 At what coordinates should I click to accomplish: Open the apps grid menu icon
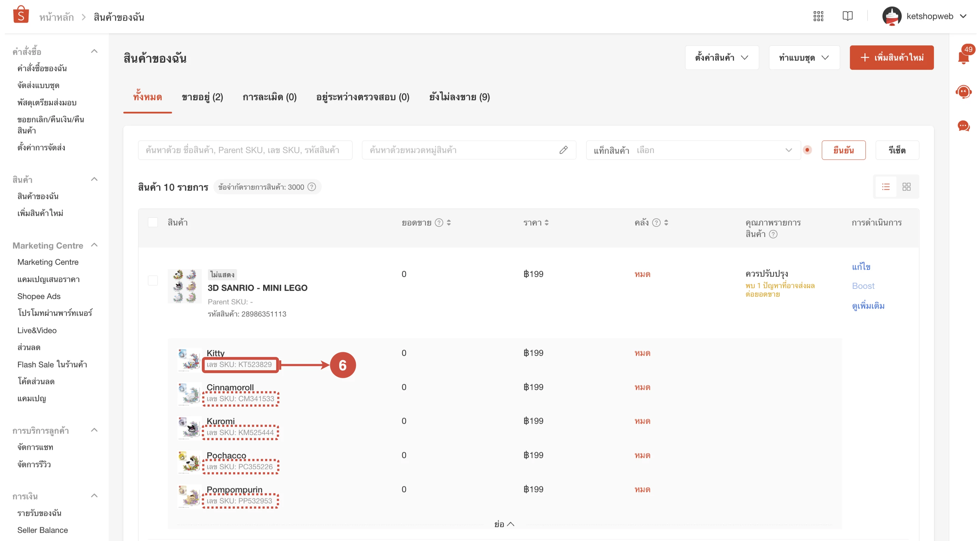(818, 16)
